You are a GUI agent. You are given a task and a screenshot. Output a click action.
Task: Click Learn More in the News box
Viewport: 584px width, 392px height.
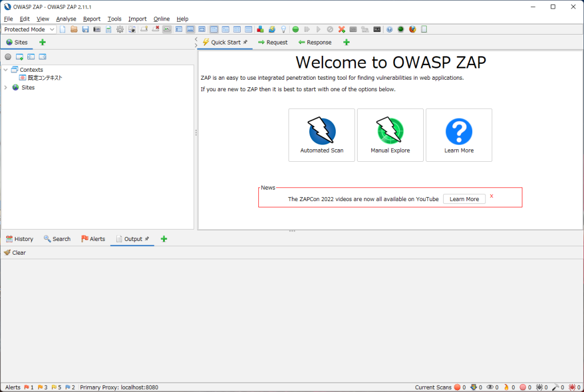pyautogui.click(x=464, y=199)
